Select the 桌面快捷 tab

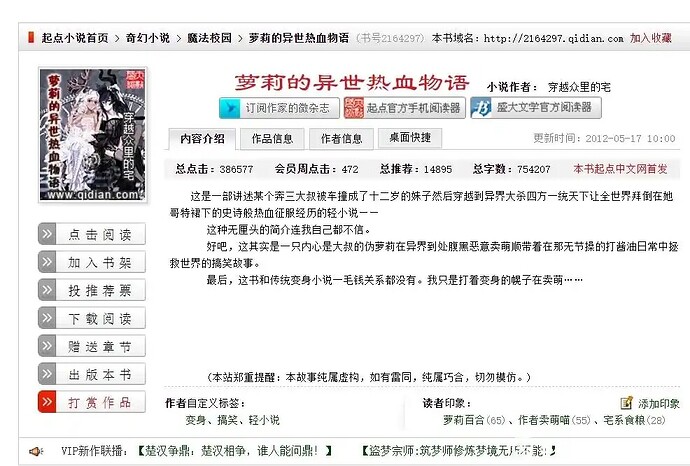410,138
